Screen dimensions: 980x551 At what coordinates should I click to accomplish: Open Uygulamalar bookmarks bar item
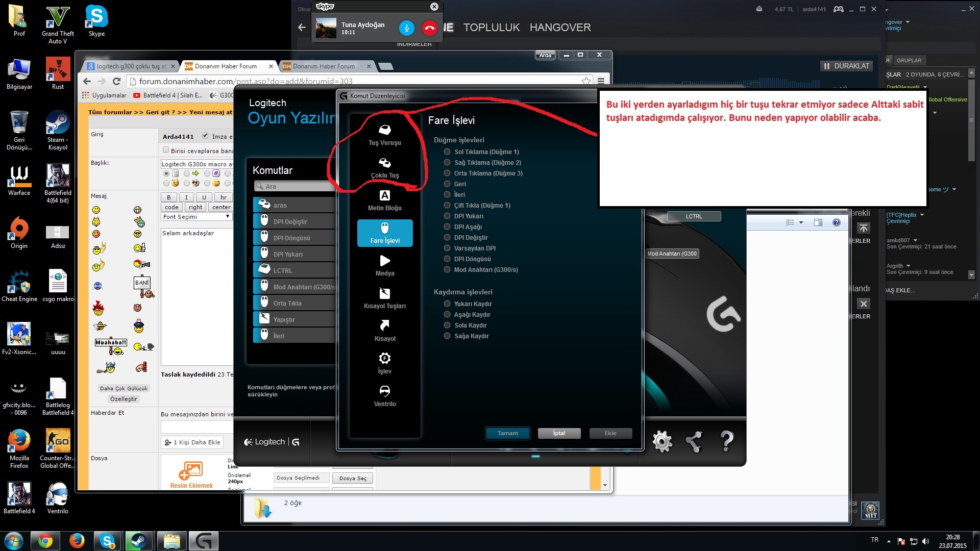click(104, 95)
